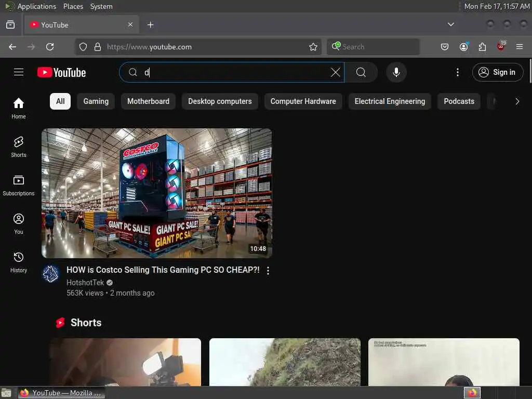Close the YouTube tab

[x=130, y=25]
